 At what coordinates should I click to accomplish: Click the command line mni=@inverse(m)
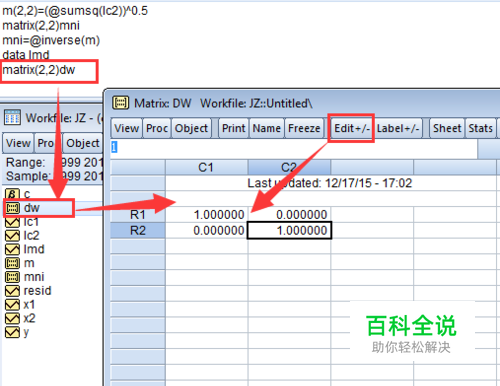(51, 40)
